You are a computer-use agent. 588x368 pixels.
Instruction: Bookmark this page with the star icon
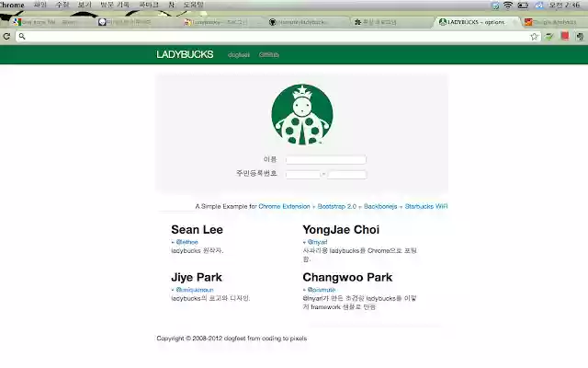point(534,37)
